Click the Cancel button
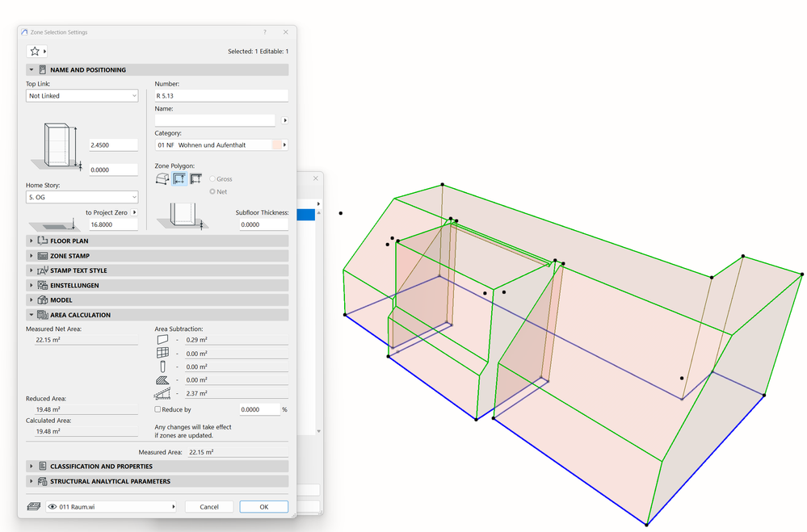This screenshot has width=807, height=532. 209,507
